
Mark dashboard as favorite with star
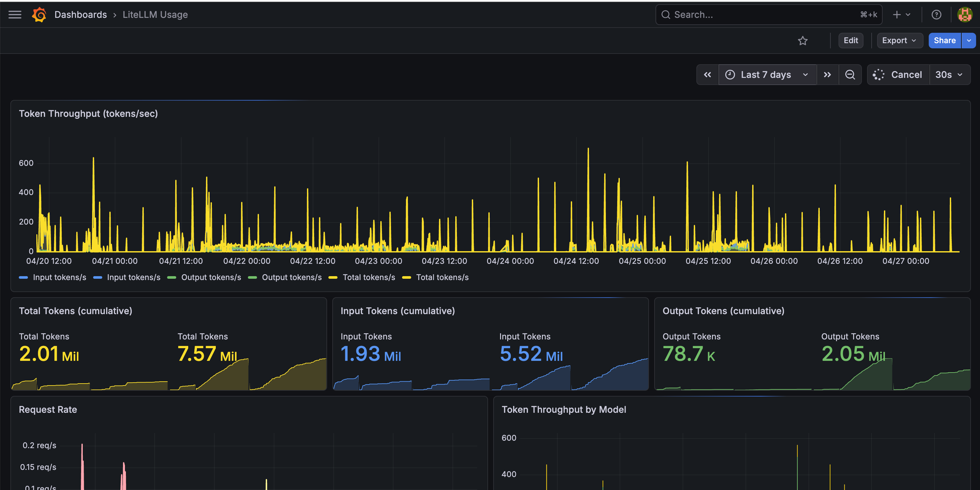pyautogui.click(x=803, y=40)
